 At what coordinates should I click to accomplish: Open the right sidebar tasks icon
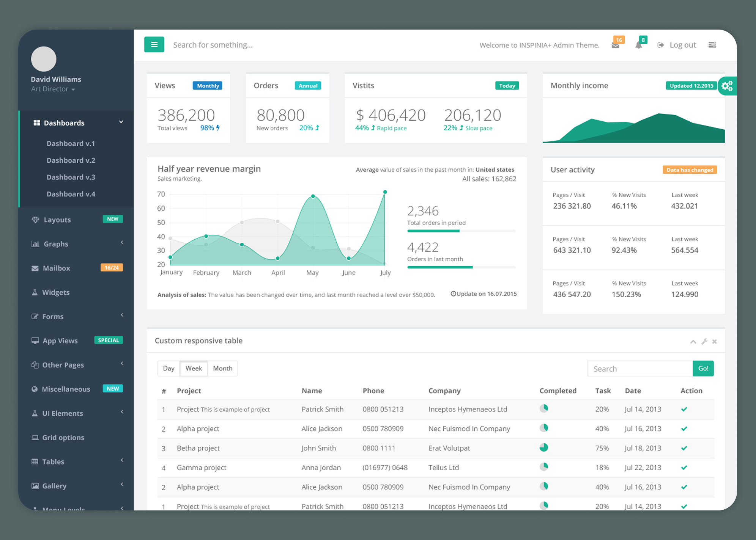(x=712, y=45)
